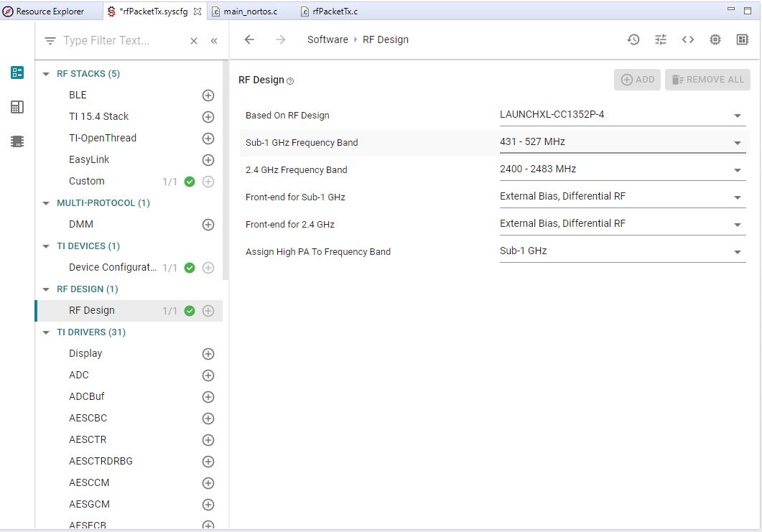Collapse sidebar with double chevron

[214, 41]
